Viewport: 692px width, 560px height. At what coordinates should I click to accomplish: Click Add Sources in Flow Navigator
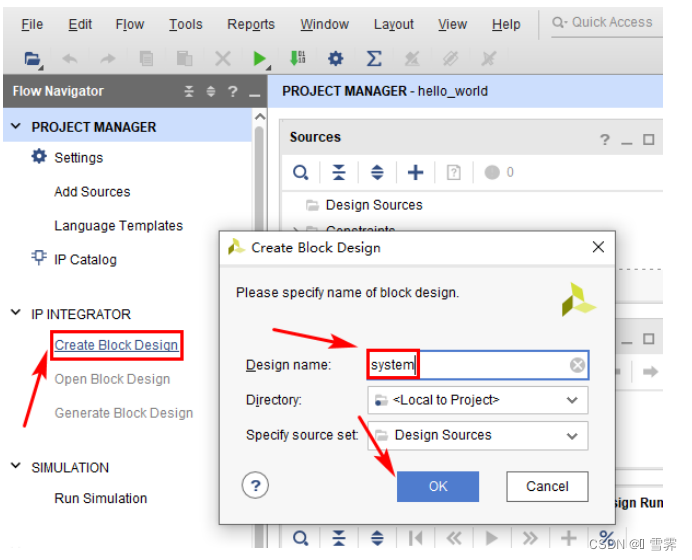click(92, 192)
